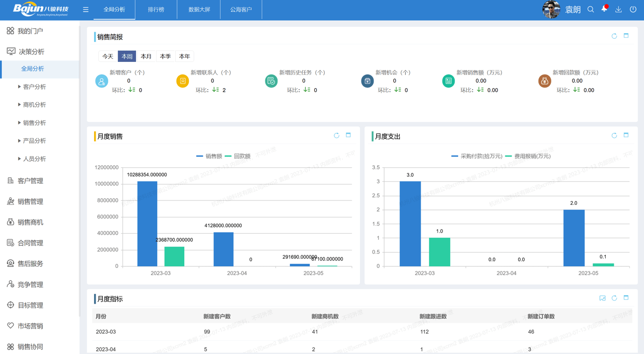This screenshot has width=644, height=354.
Task: Switch to the 排行榜 tab
Action: [x=156, y=9]
